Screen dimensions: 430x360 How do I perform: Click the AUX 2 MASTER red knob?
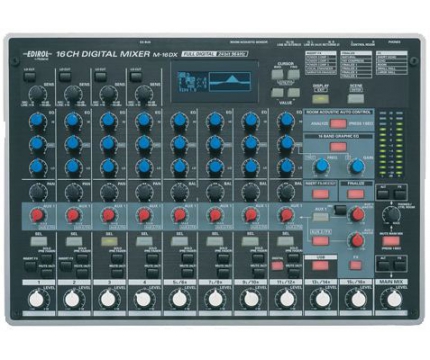(357, 239)
